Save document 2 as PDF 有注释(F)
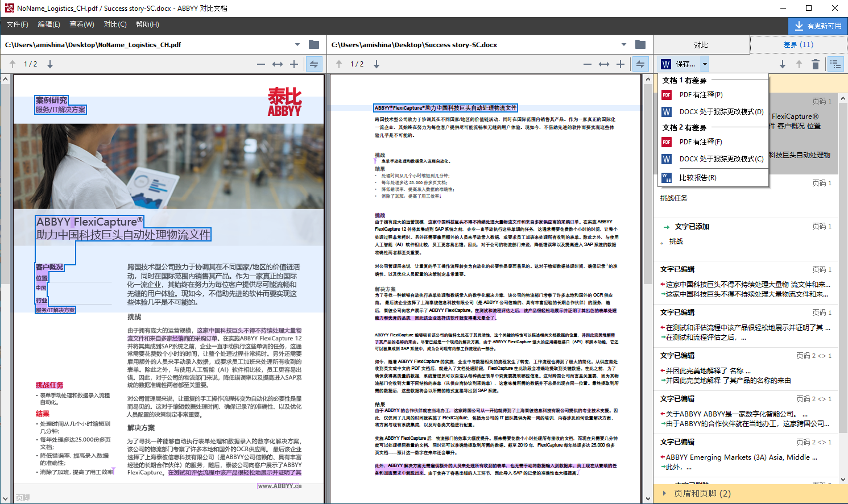This screenshot has width=848, height=504. (x=713, y=142)
